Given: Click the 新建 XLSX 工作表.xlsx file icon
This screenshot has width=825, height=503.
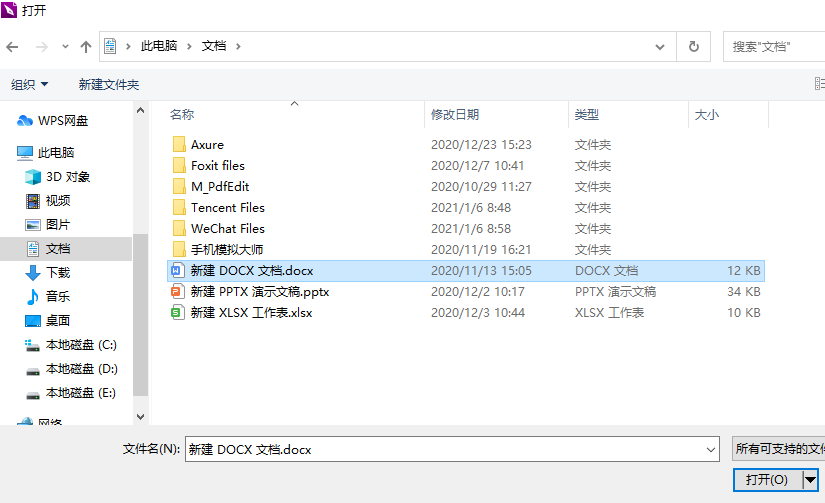Looking at the screenshot, I should (x=176, y=313).
